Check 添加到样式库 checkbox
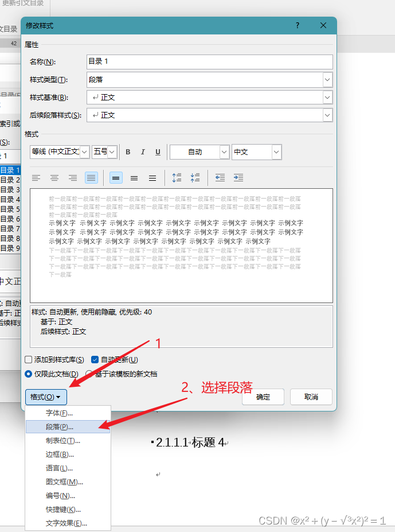The height and width of the screenshot is (532, 395). pos(29,360)
